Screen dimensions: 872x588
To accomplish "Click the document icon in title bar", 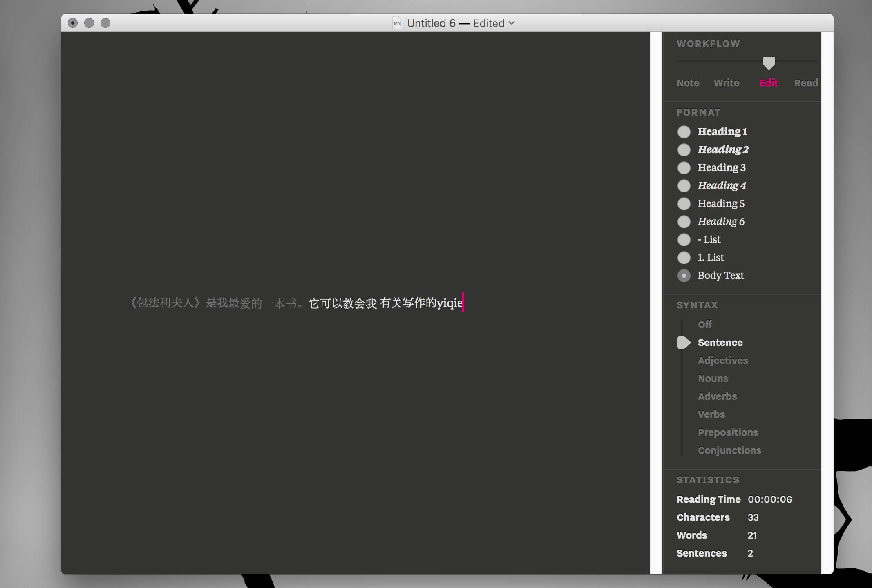I will (x=397, y=23).
